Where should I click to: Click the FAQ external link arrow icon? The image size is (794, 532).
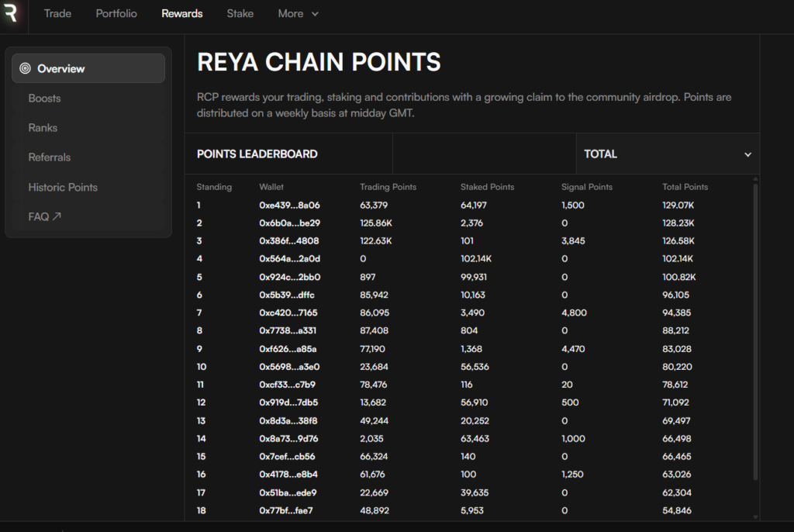(x=54, y=216)
